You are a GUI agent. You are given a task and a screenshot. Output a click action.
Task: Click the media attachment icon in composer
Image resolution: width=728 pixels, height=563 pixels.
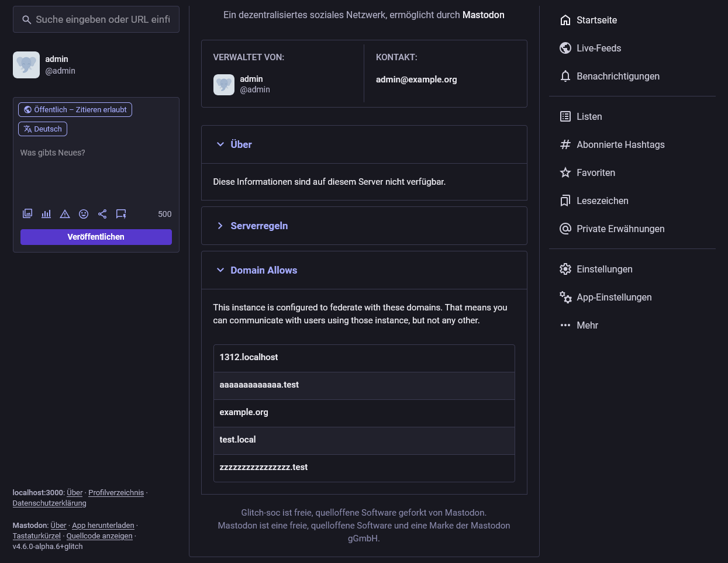point(27,214)
